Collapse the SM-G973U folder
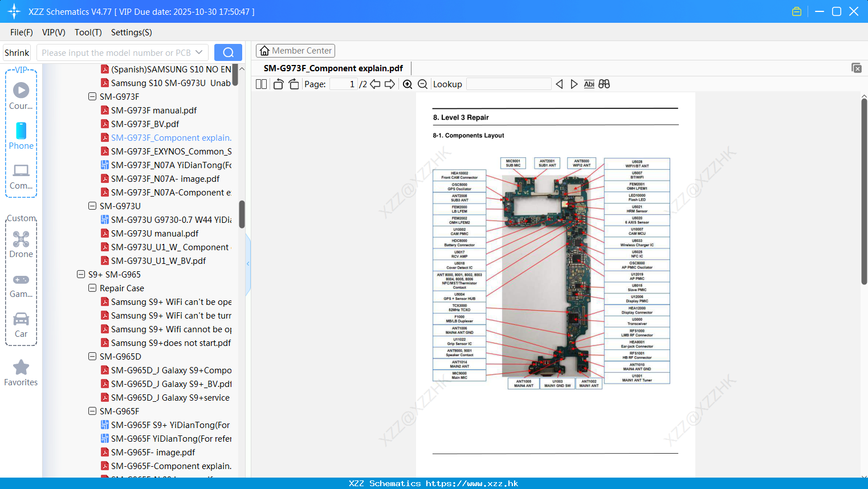The image size is (868, 489). [92, 206]
